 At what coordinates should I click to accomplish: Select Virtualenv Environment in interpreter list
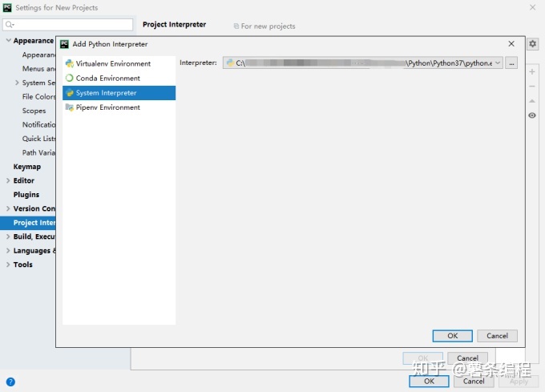[119, 63]
